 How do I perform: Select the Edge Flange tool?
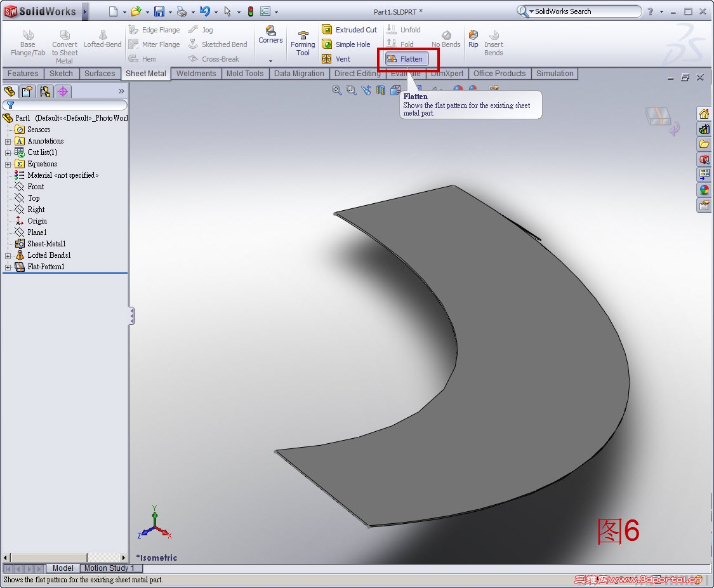[x=154, y=30]
